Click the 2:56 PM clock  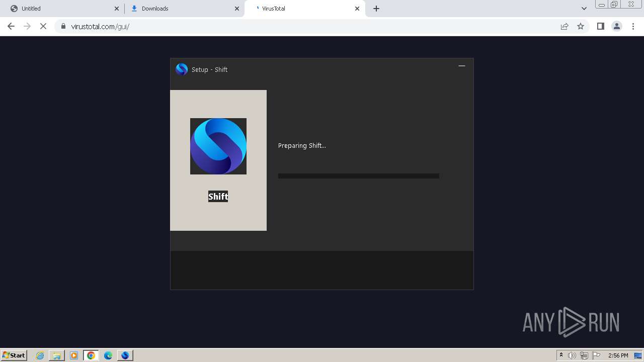(618, 355)
